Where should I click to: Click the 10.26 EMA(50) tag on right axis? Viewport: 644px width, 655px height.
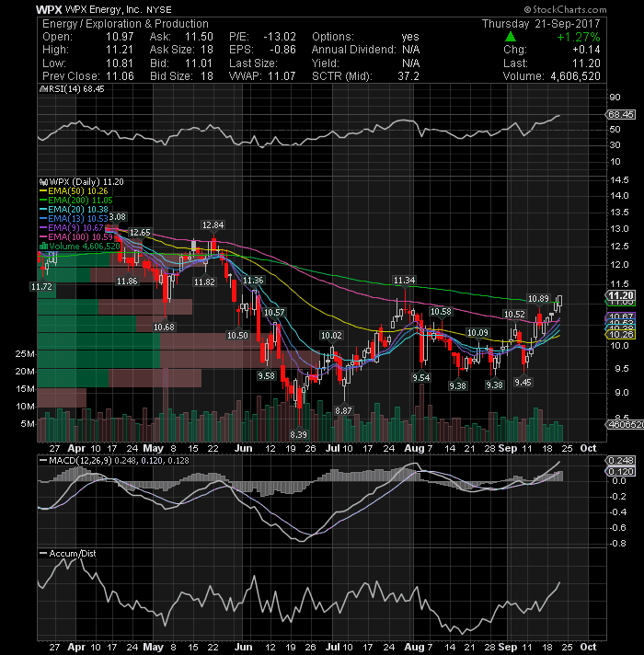tap(621, 335)
